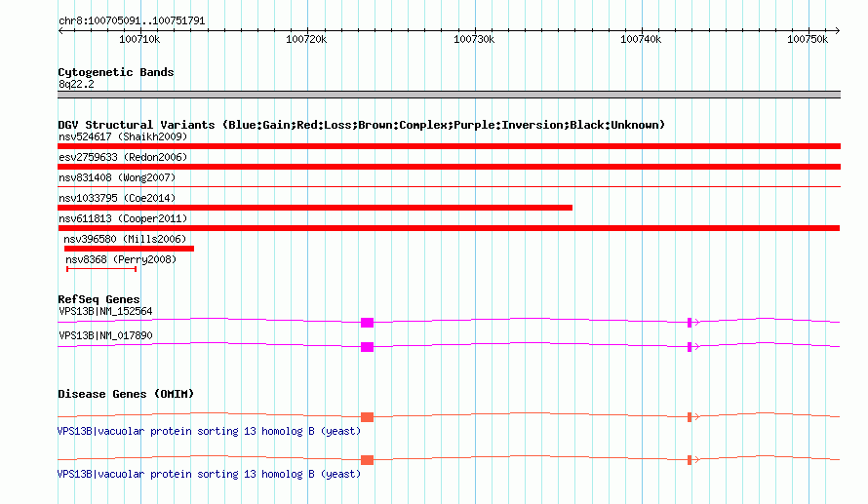
Task: Click large orange exon above first VPS13B link
Action: (367, 417)
